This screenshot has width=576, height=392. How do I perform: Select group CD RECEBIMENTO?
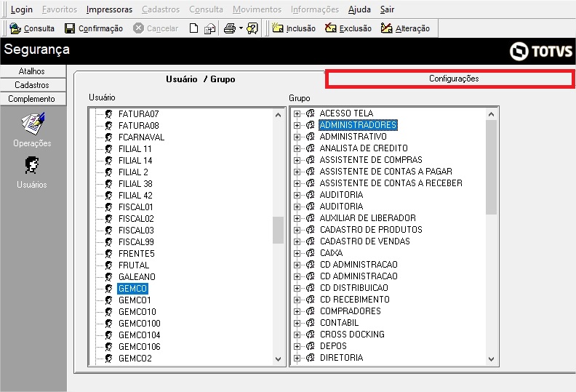[354, 300]
